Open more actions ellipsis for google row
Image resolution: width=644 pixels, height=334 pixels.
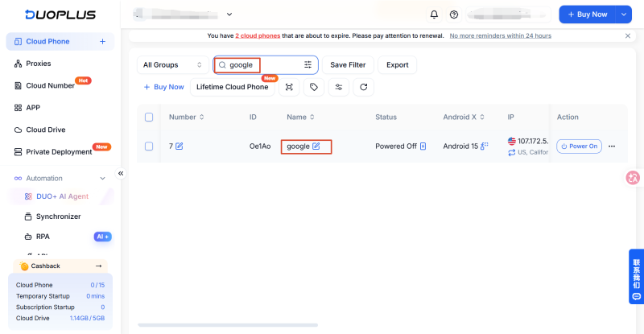click(x=612, y=146)
